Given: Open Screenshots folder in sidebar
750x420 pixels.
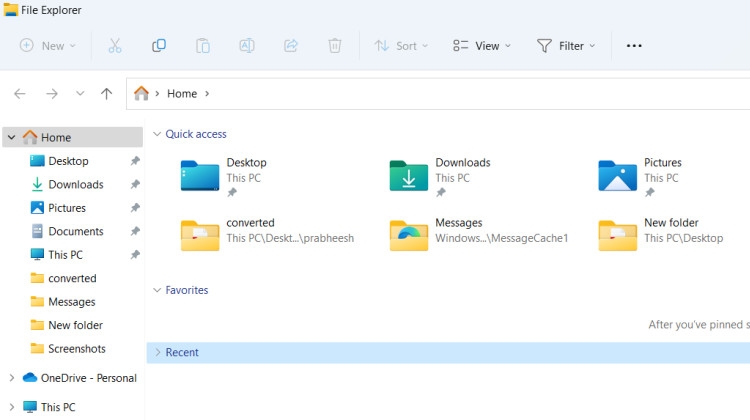Looking at the screenshot, I should point(77,349).
